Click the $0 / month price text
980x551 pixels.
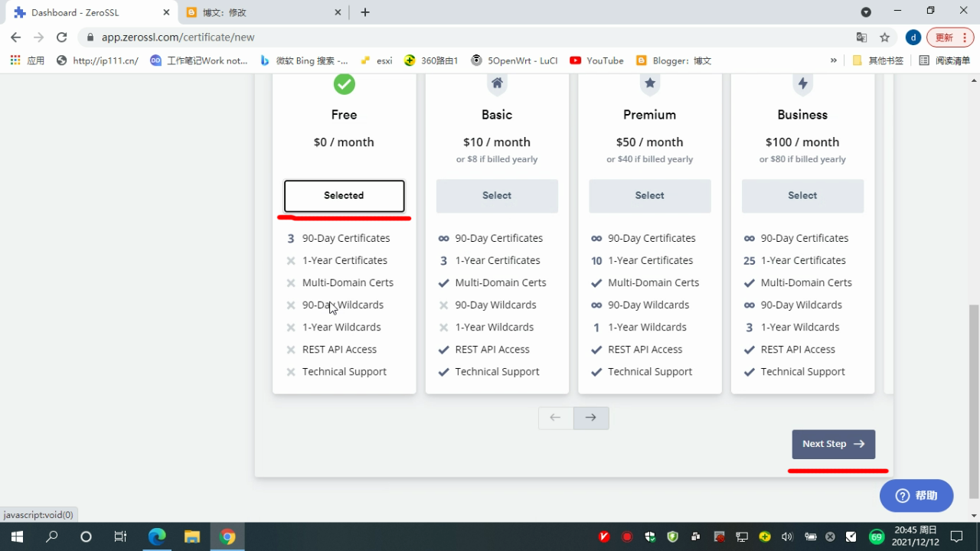pyautogui.click(x=344, y=142)
